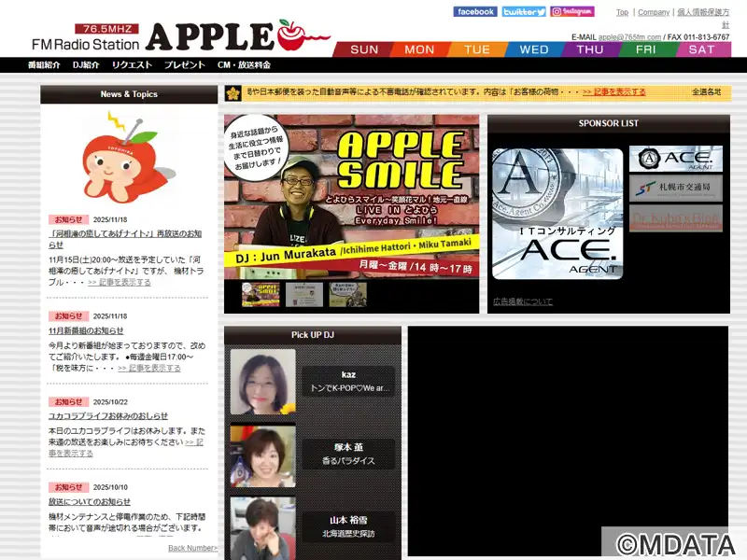Open the ユカコラブライフお休みのおしらせ headline

click(x=108, y=416)
